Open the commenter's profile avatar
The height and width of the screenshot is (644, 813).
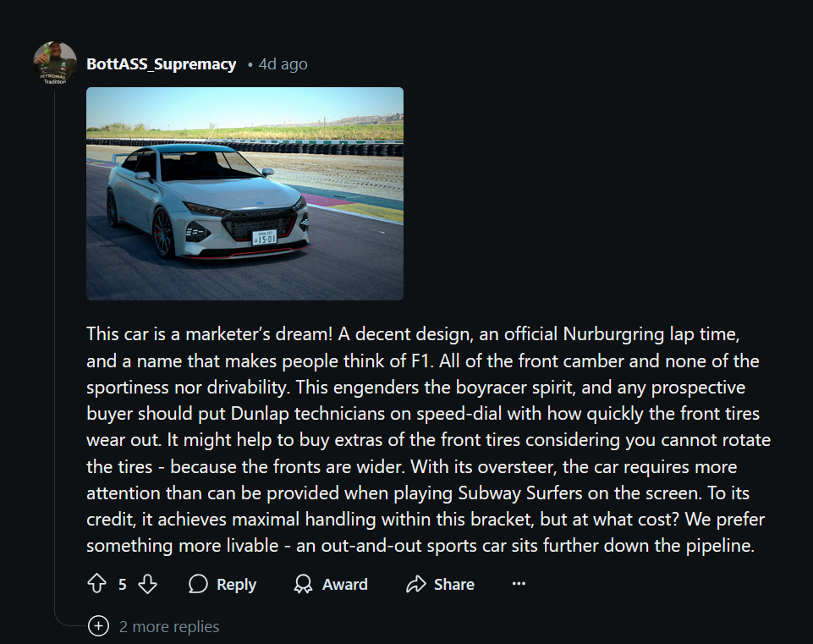pyautogui.click(x=55, y=64)
